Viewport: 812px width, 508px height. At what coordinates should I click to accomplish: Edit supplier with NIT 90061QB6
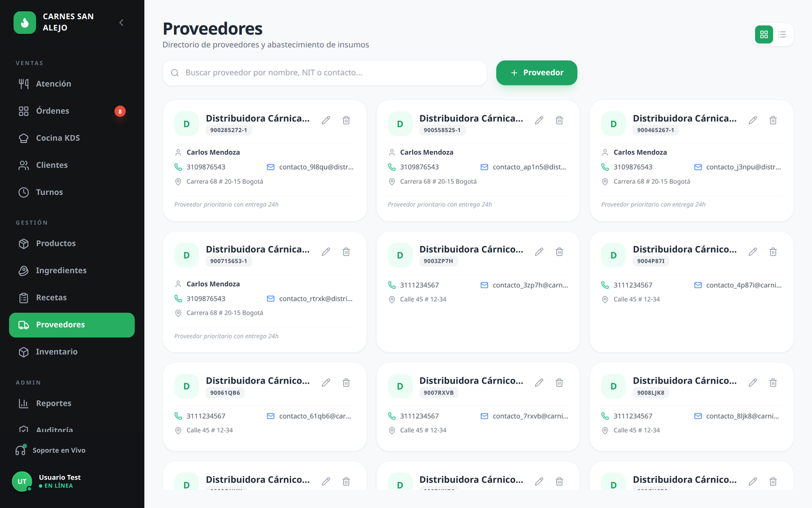pos(326,383)
